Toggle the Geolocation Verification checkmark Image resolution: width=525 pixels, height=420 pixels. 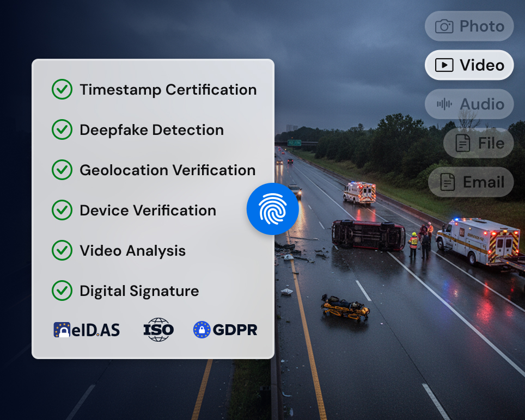pos(62,170)
